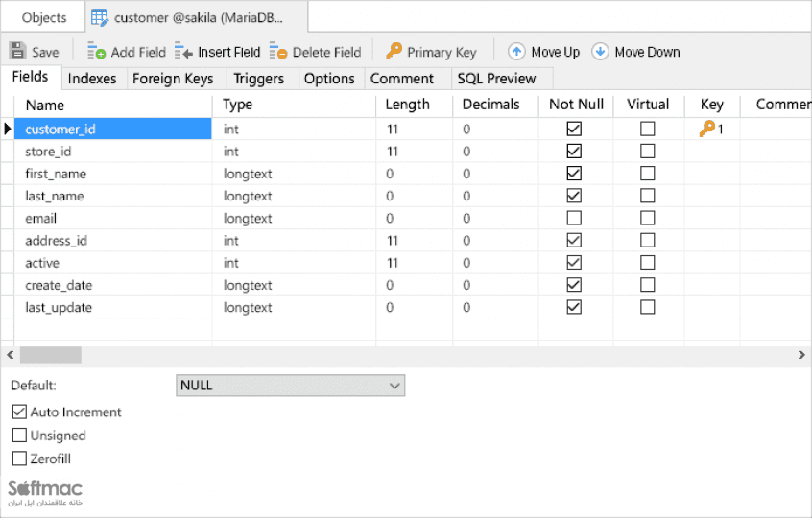Select the customer_id field name
The width and height of the screenshot is (812, 518).
point(60,129)
